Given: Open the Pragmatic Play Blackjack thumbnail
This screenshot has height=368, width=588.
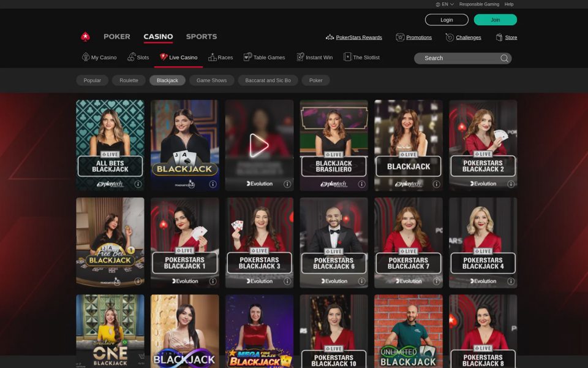Looking at the screenshot, I should [x=184, y=145].
